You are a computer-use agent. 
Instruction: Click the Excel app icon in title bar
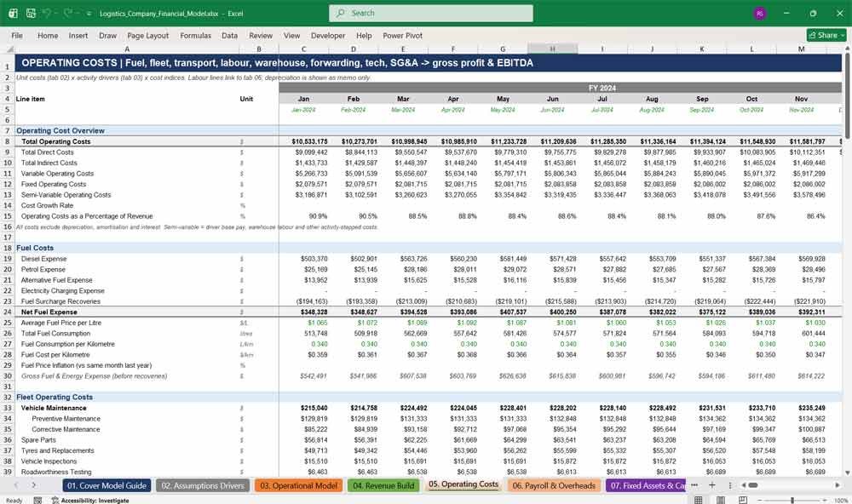(13, 13)
